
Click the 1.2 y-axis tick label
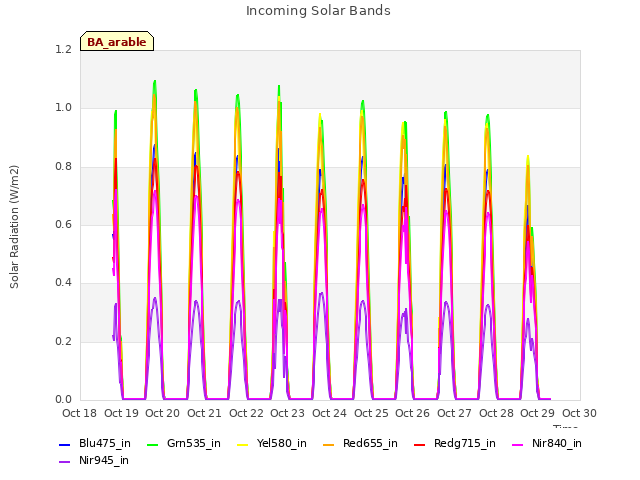coord(63,50)
